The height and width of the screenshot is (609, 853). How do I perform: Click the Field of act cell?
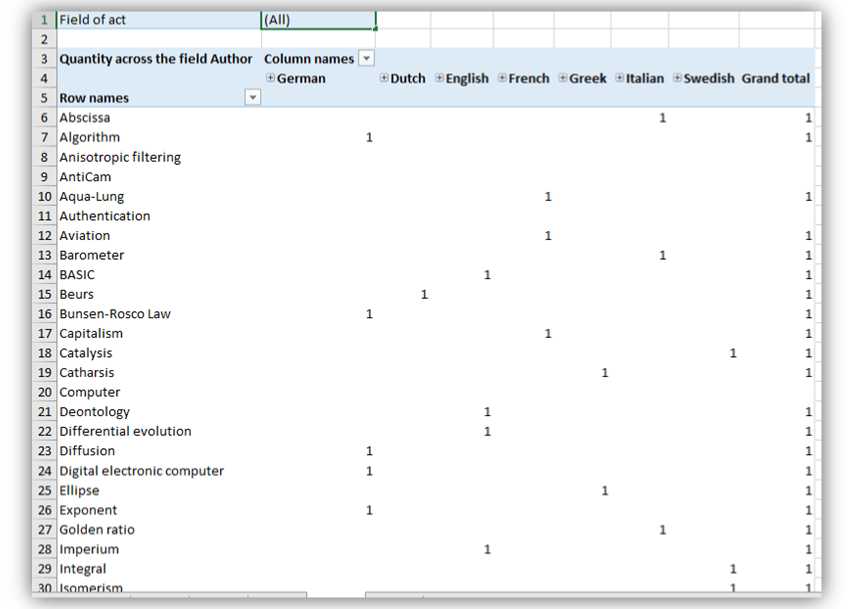(159, 20)
